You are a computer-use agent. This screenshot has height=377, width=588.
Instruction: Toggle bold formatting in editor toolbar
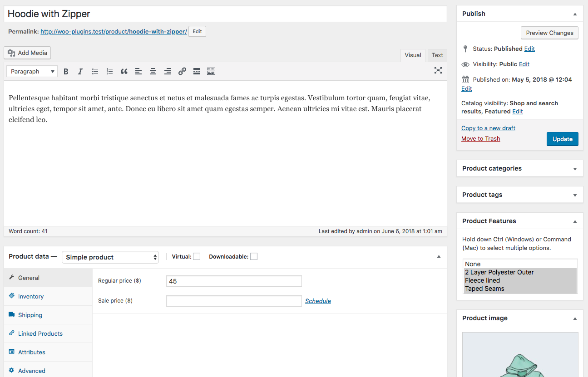(x=66, y=71)
